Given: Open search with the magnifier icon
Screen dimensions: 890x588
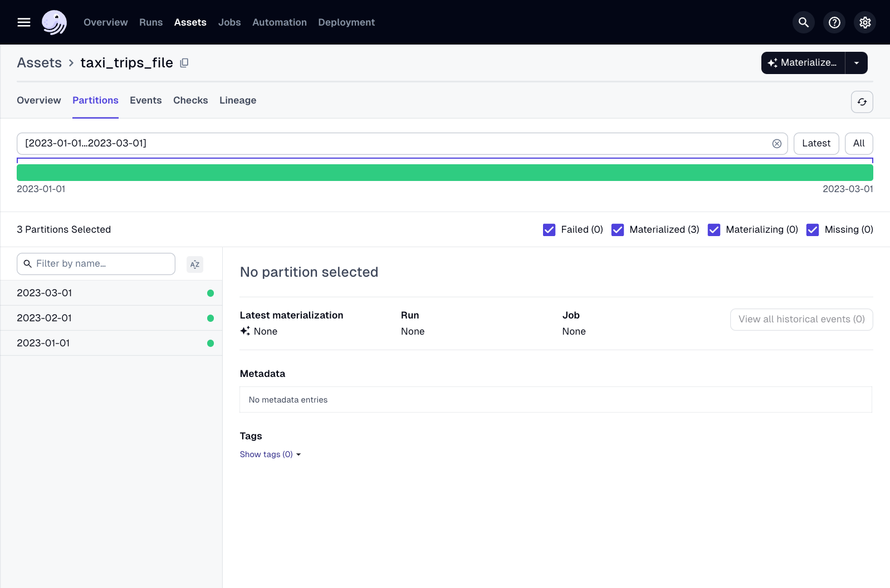Looking at the screenshot, I should (x=803, y=22).
